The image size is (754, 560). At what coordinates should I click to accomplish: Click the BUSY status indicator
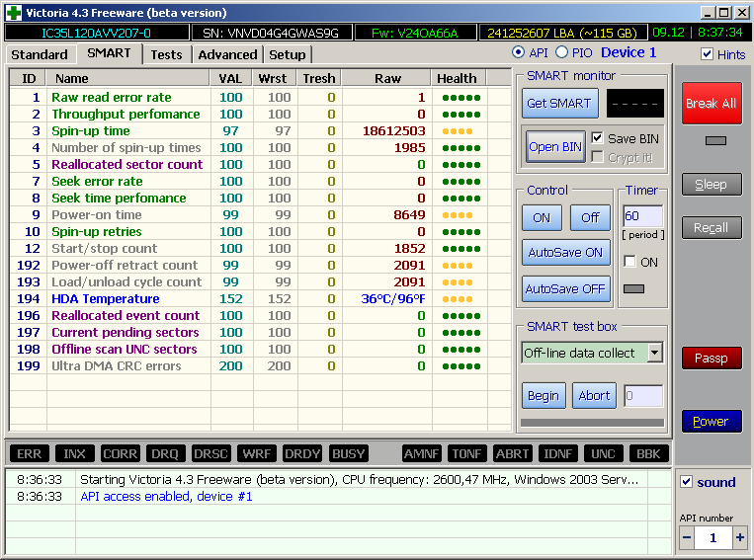click(x=348, y=453)
